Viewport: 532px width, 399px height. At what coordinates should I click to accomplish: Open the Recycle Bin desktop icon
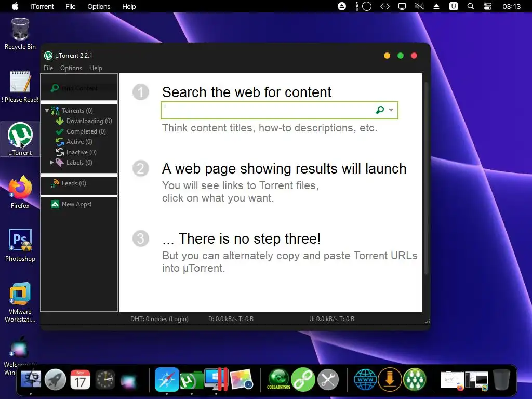point(20,34)
